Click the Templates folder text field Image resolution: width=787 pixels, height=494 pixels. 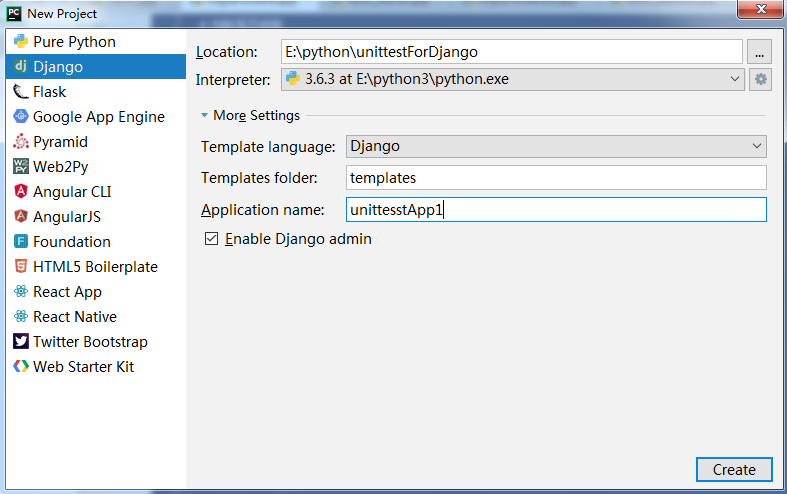(x=556, y=178)
